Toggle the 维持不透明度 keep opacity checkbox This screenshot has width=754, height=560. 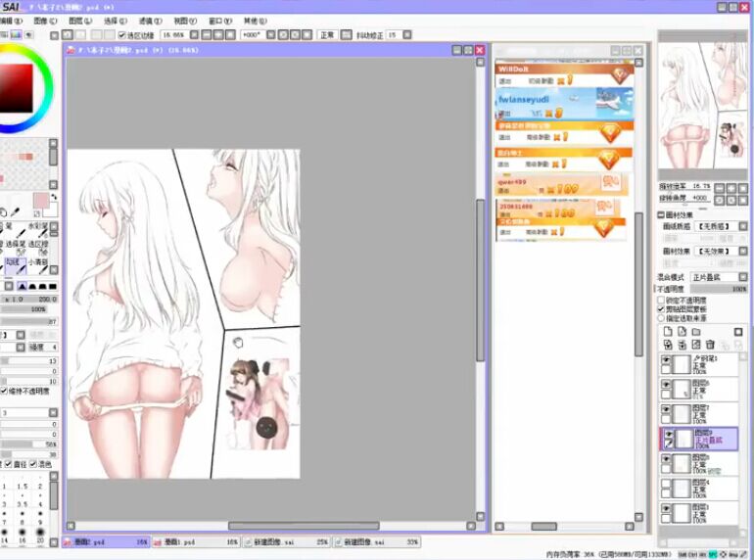(x=4, y=392)
